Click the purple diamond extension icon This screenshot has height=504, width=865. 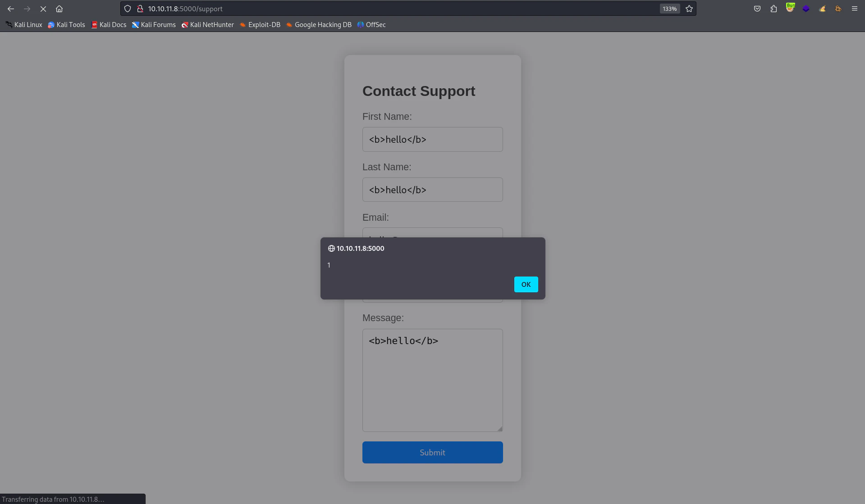click(x=806, y=9)
